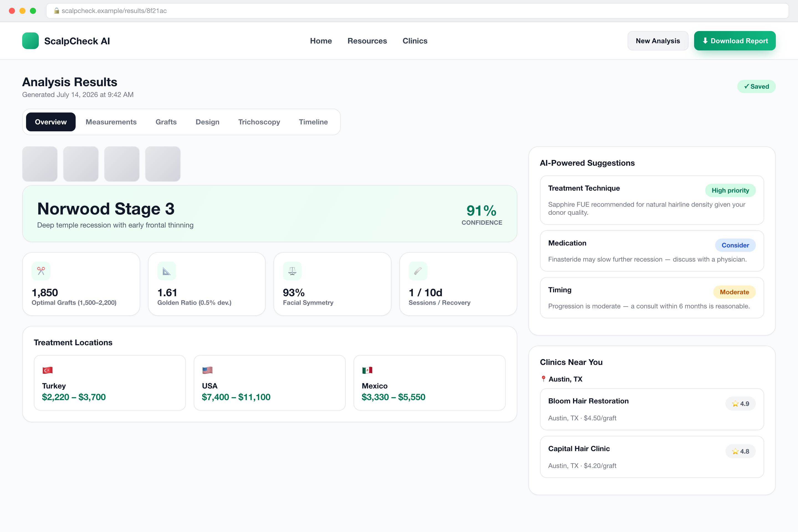Screen dimensions: 798x532
Task: Start a New Analysis
Action: click(x=658, y=41)
